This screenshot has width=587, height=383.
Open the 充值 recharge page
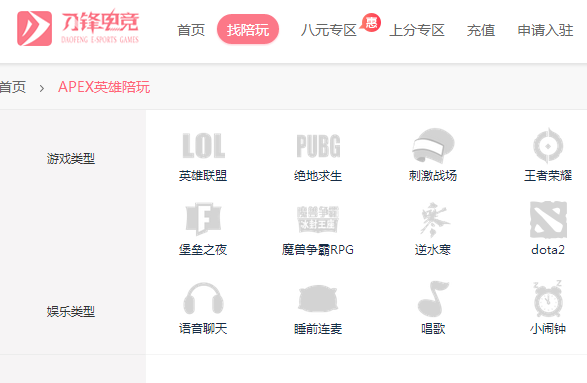(481, 30)
